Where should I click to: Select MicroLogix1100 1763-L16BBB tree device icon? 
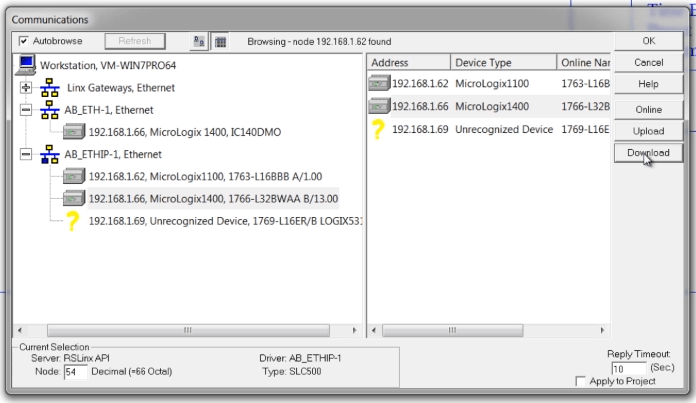pyautogui.click(x=74, y=176)
